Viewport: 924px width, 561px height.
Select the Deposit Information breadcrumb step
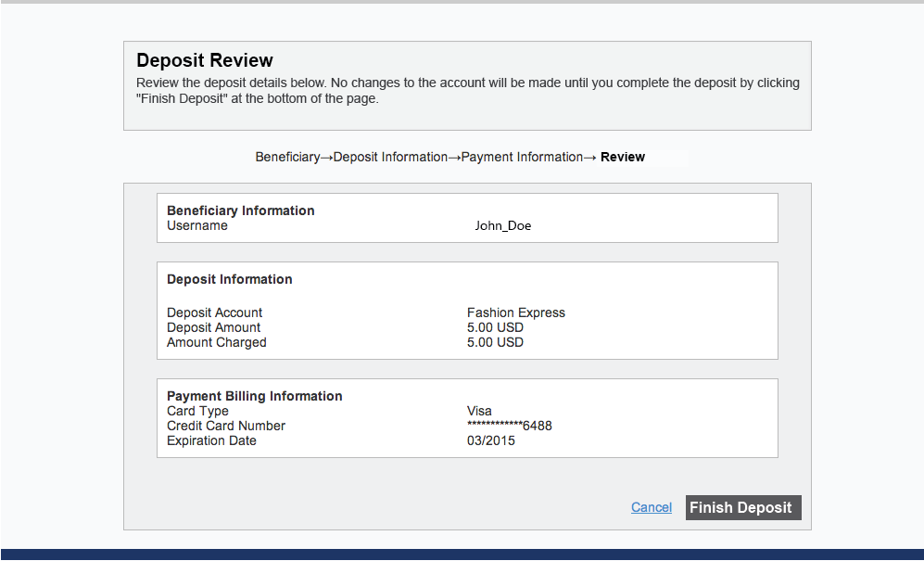click(390, 157)
